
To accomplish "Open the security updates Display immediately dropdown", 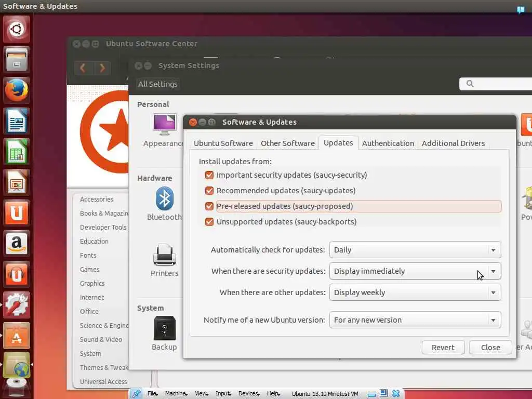I will pos(415,271).
